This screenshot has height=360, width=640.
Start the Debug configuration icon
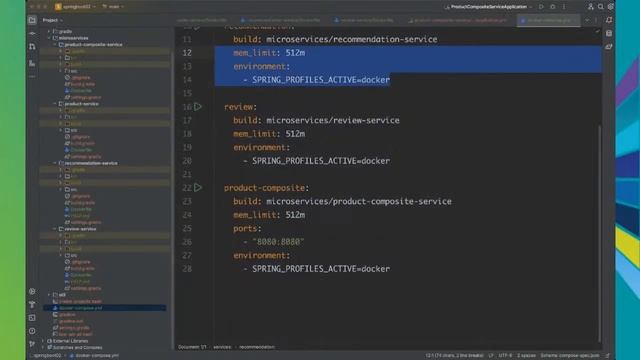553,7
